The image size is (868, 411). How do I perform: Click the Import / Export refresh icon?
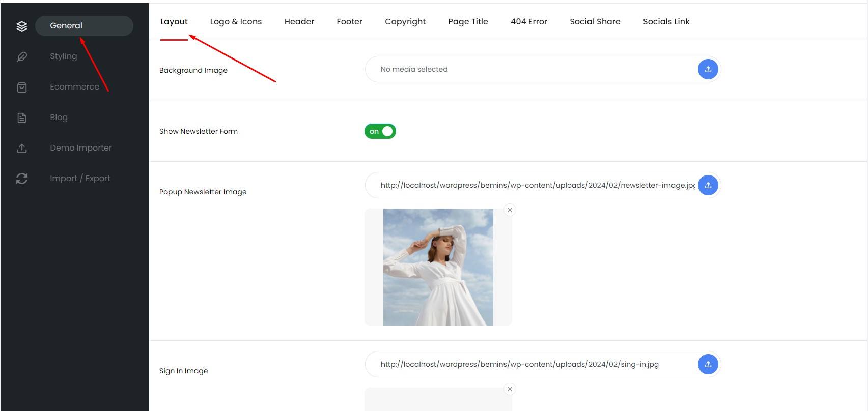[x=22, y=179]
